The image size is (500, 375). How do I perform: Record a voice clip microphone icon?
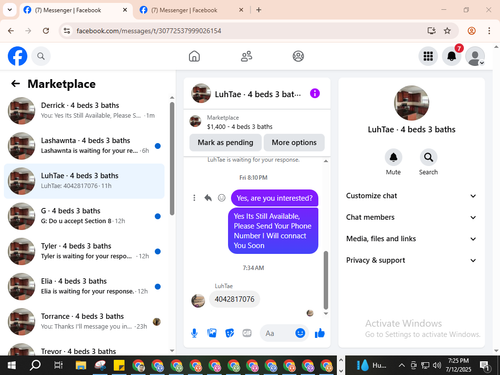click(194, 333)
